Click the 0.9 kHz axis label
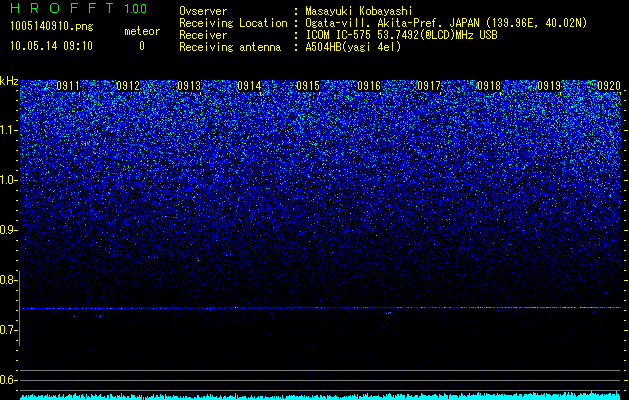Screen dimensions: 629x400 tap(9, 230)
